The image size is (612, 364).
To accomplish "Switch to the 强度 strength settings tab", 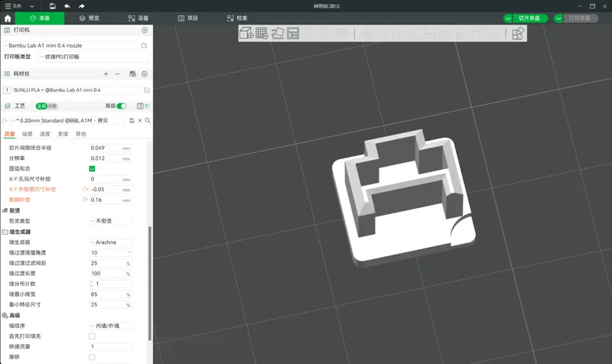I will click(x=28, y=134).
